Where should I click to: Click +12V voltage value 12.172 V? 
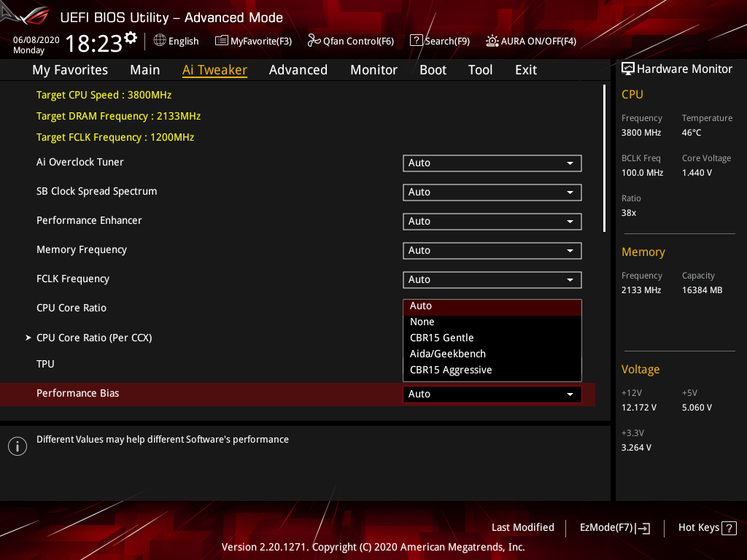click(639, 408)
